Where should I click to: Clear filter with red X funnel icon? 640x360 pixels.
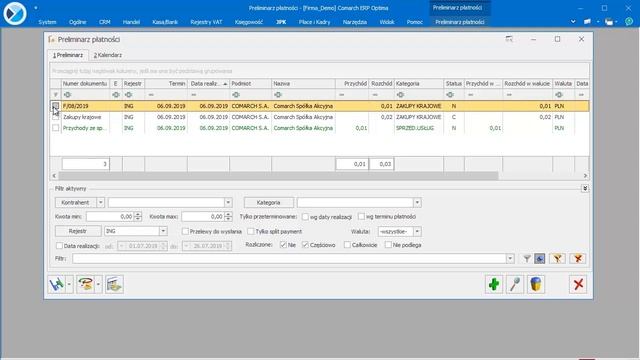coord(578,258)
